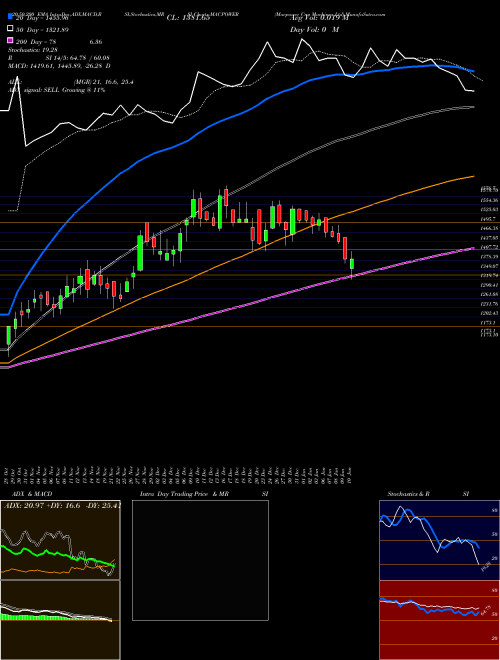
Task: Open the MACD histogram panel with green bars
Action: pos(60,620)
